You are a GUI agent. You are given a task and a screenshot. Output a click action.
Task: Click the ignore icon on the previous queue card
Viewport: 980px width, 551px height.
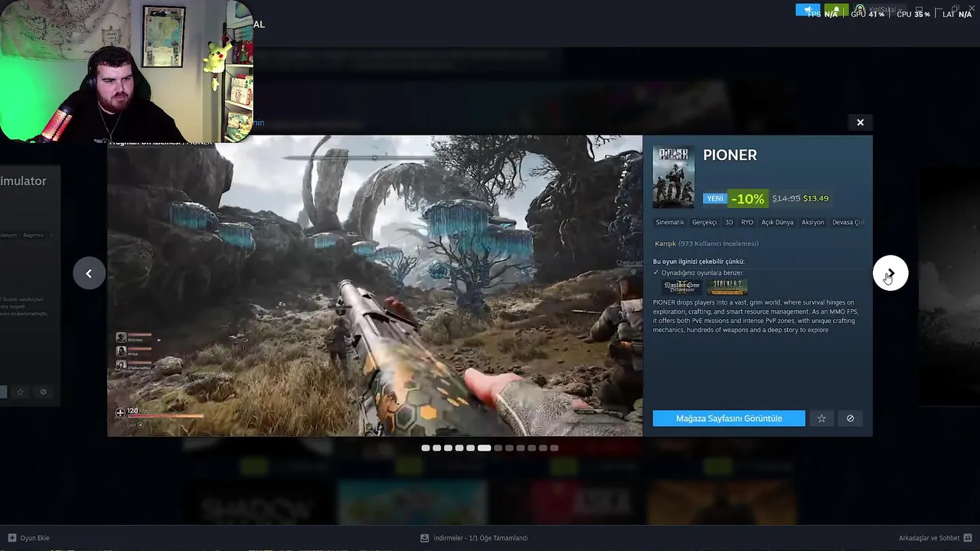click(x=43, y=392)
